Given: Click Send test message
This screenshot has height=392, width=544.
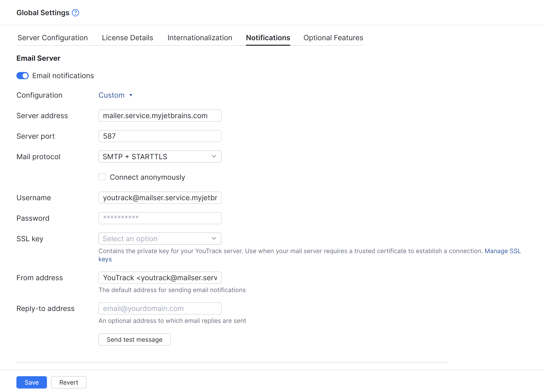Looking at the screenshot, I should pyautogui.click(x=134, y=339).
